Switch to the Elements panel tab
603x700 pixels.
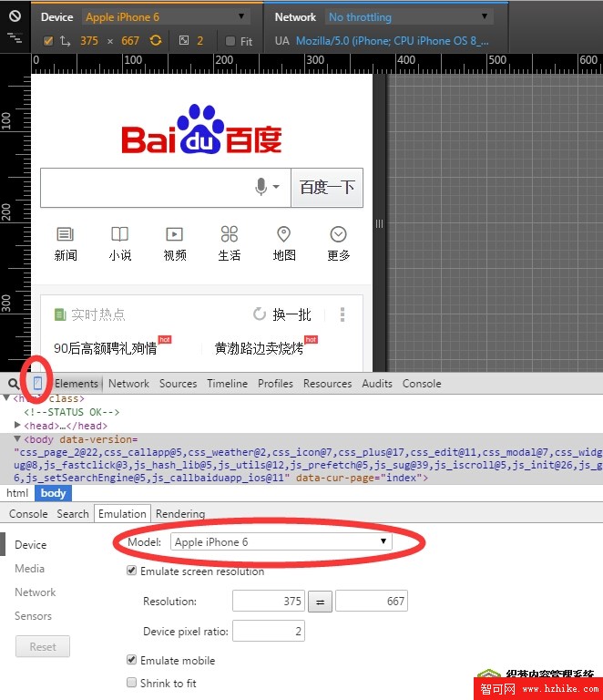pyautogui.click(x=77, y=384)
